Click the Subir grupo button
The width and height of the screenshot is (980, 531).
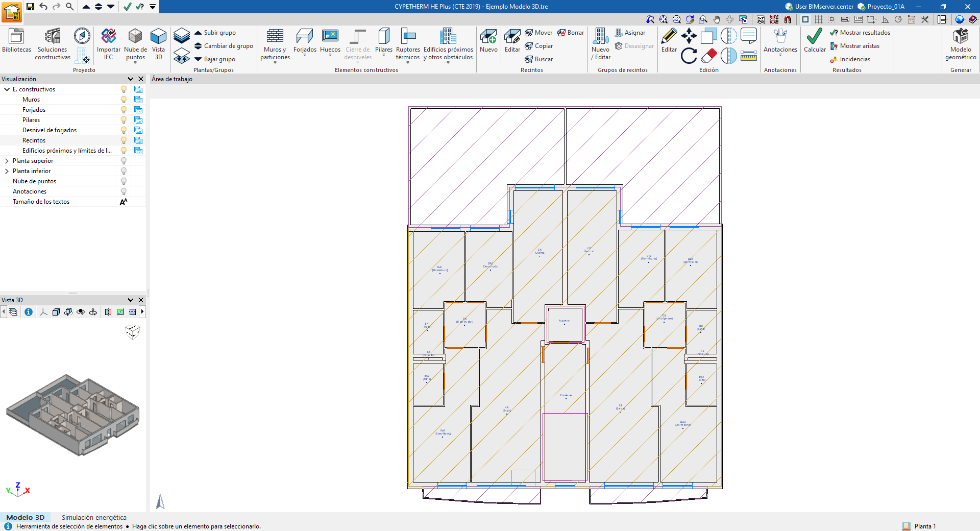click(215, 33)
